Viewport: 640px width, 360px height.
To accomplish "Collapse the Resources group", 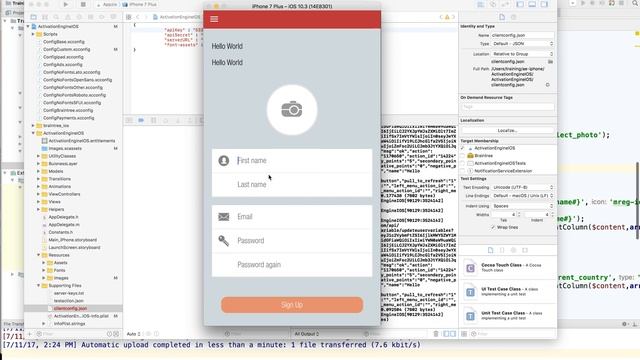I will pyautogui.click(x=39, y=255).
